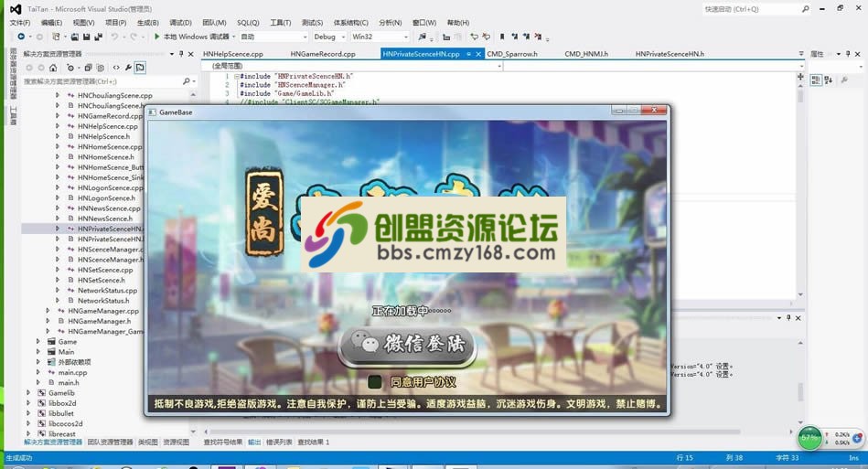The image size is (868, 469).
Task: Expand the HNGameManager.cpp node
Action: [x=48, y=311]
